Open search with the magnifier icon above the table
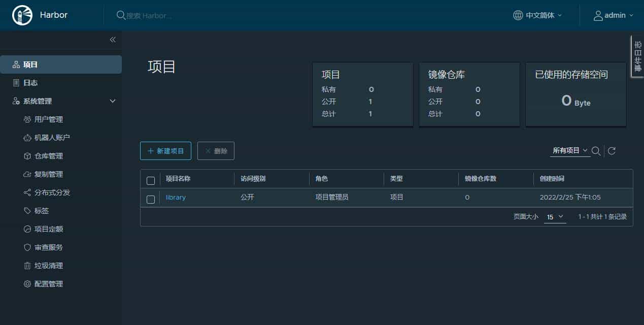This screenshot has width=644, height=325. (x=596, y=150)
